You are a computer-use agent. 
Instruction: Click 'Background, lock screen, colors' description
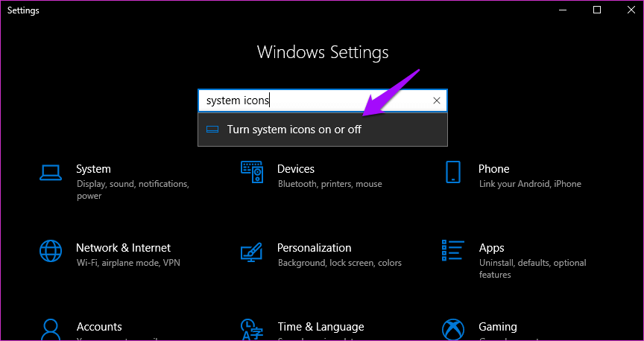pyautogui.click(x=340, y=263)
